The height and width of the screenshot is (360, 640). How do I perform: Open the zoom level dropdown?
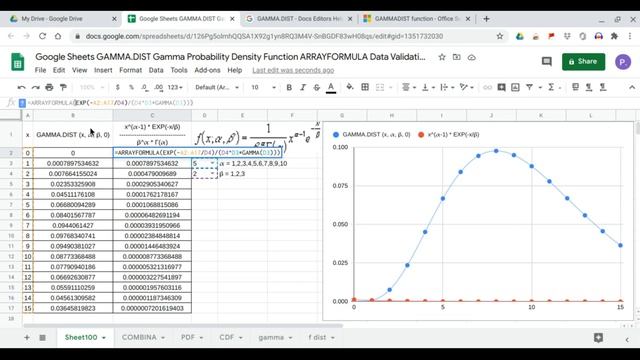pos(92,87)
